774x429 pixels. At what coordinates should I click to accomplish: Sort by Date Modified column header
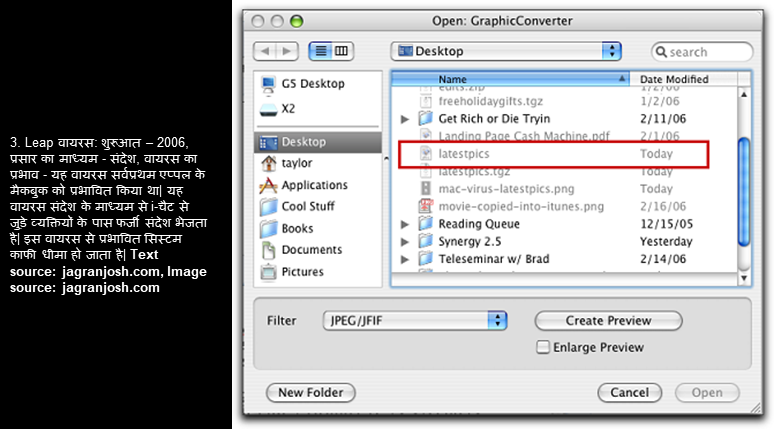pos(674,79)
